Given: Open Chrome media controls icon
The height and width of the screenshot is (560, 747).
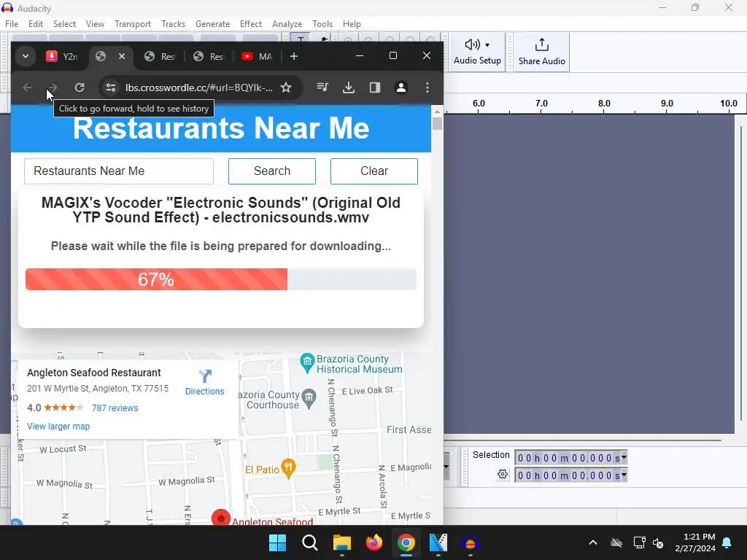Looking at the screenshot, I should (x=322, y=87).
